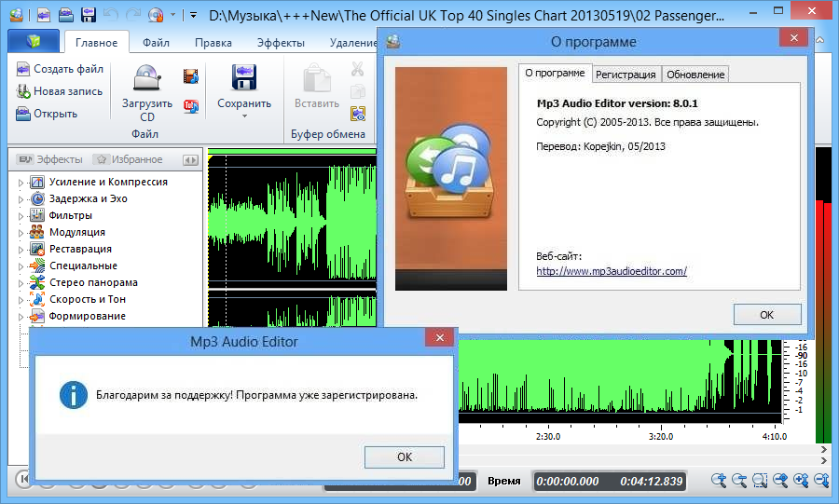Switch to the Эффекты ribbon tab
The image size is (839, 504).
click(x=281, y=43)
